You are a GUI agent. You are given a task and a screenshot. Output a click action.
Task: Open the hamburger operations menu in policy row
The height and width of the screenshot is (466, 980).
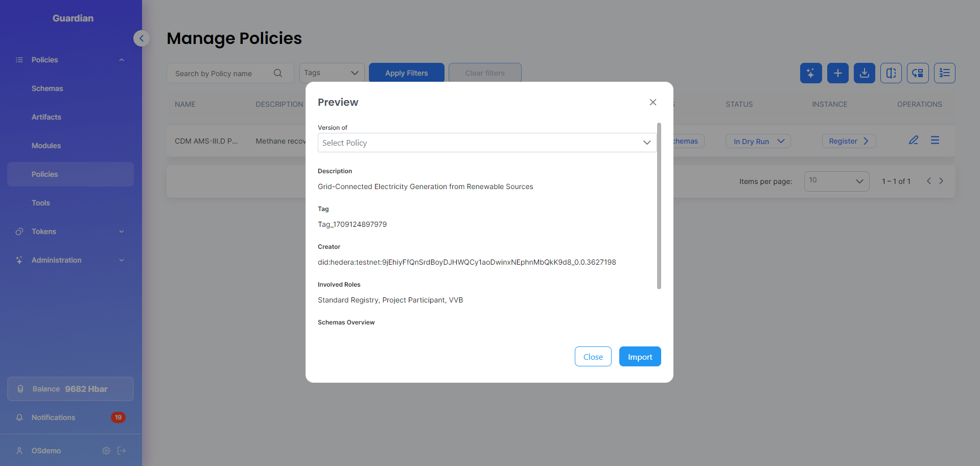(935, 141)
